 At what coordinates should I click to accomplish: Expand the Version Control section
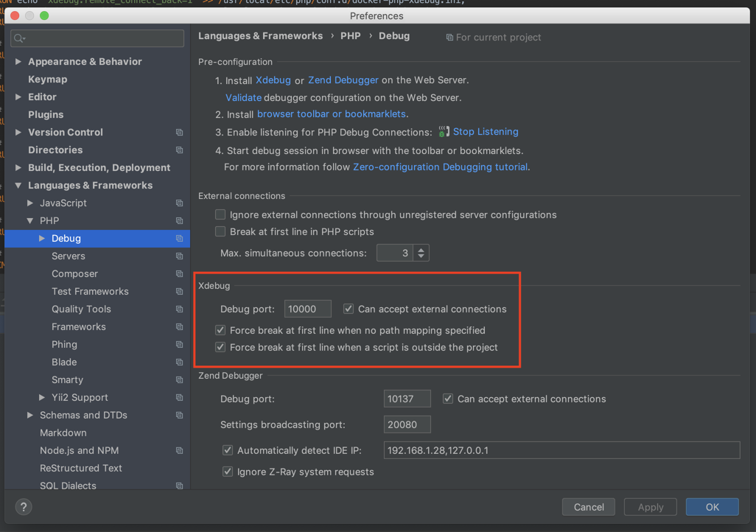[18, 132]
